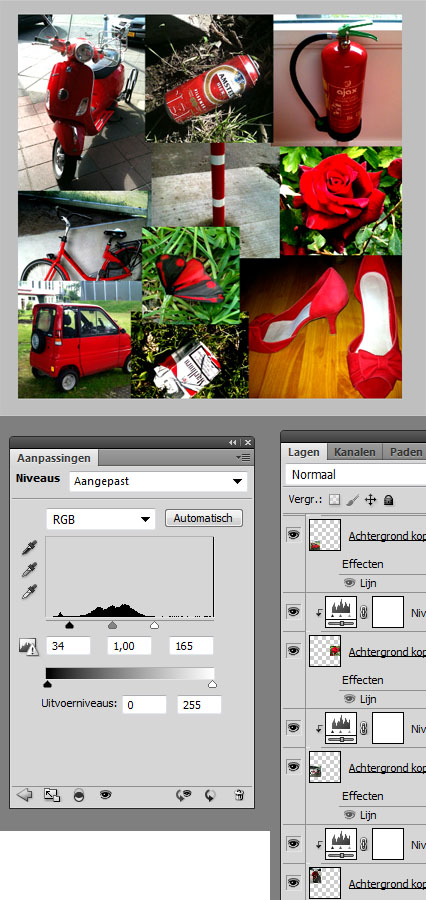Select the white point eyedropper in Niveaus
This screenshot has height=900, width=426.
point(29,591)
